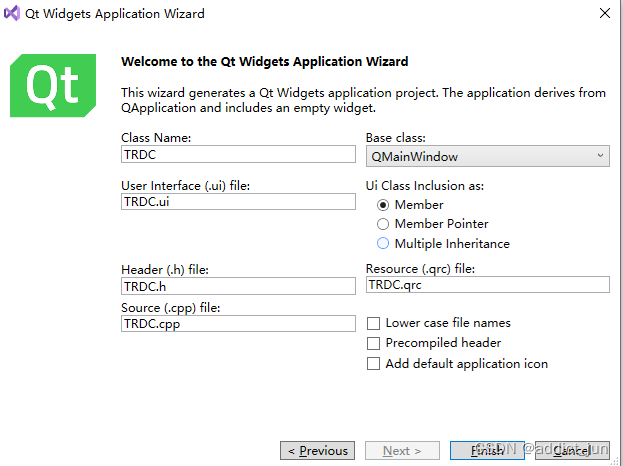Close the Qt Widgets Application Wizard

(x=605, y=13)
